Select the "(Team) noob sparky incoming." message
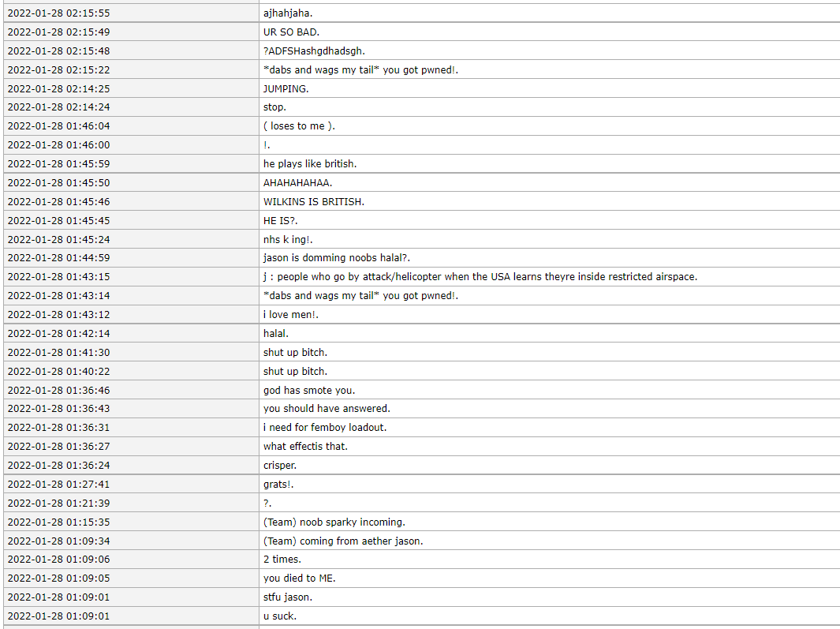Screen dimensions: 840x629 pyautogui.click(x=334, y=522)
